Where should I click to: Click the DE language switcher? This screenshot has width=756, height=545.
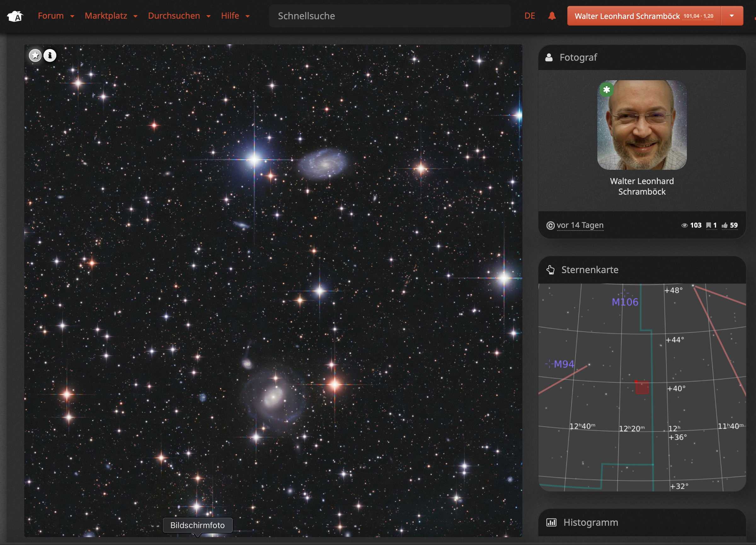point(529,16)
